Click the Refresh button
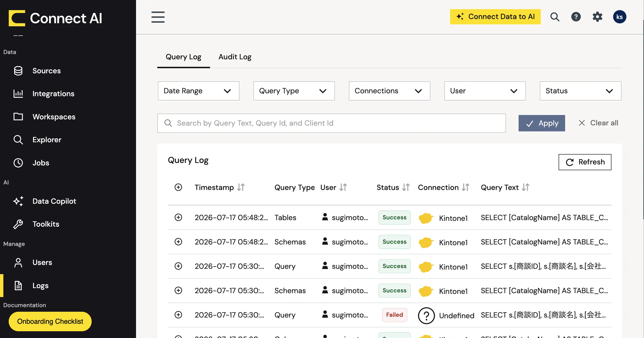This screenshot has height=338, width=644. (x=585, y=162)
